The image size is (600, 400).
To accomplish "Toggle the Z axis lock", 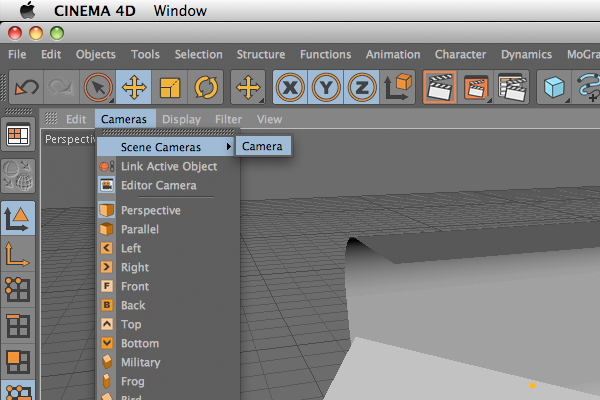I will coord(362,87).
